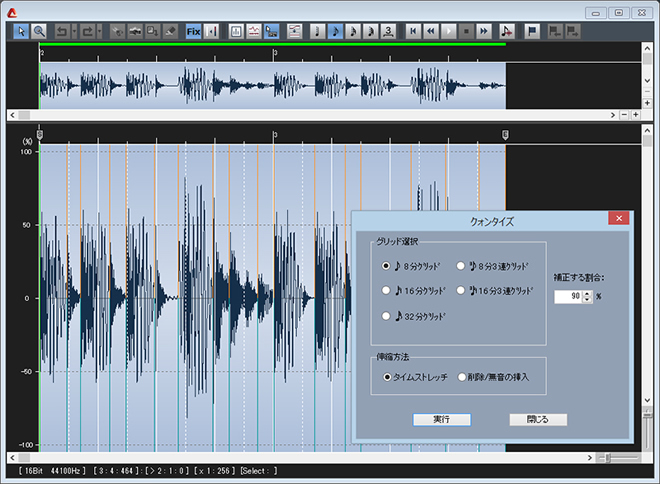This screenshot has width=660, height=484.
Task: Click the 実行 button
Action: pyautogui.click(x=442, y=420)
